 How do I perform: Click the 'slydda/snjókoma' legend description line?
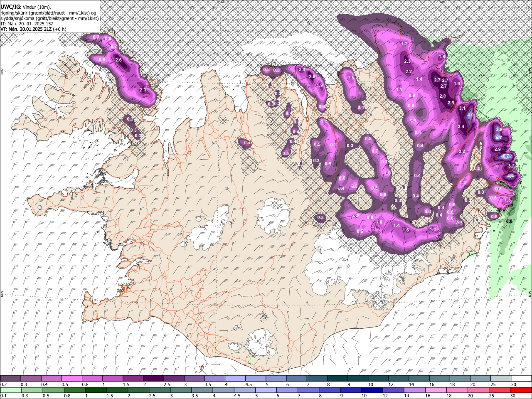point(49,18)
